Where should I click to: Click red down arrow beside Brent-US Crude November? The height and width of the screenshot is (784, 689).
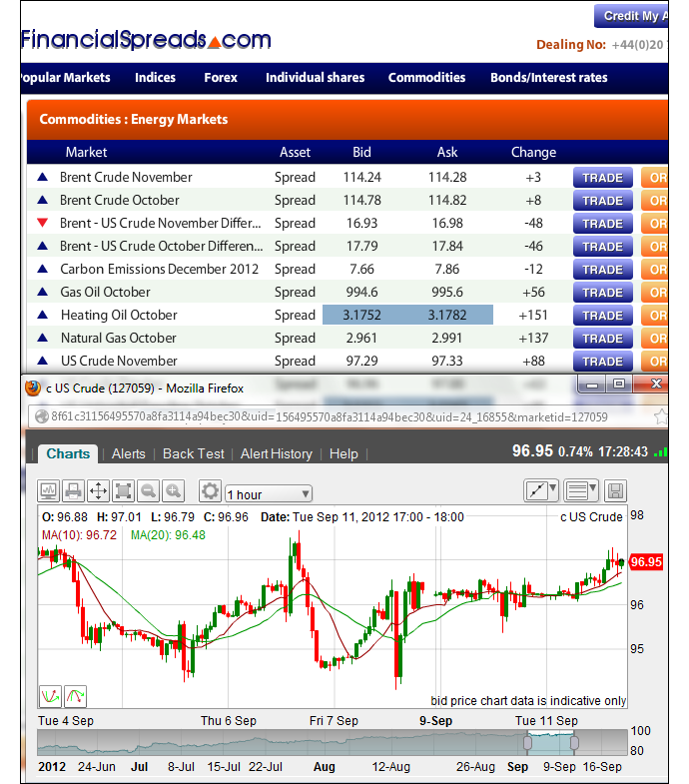pos(43,223)
